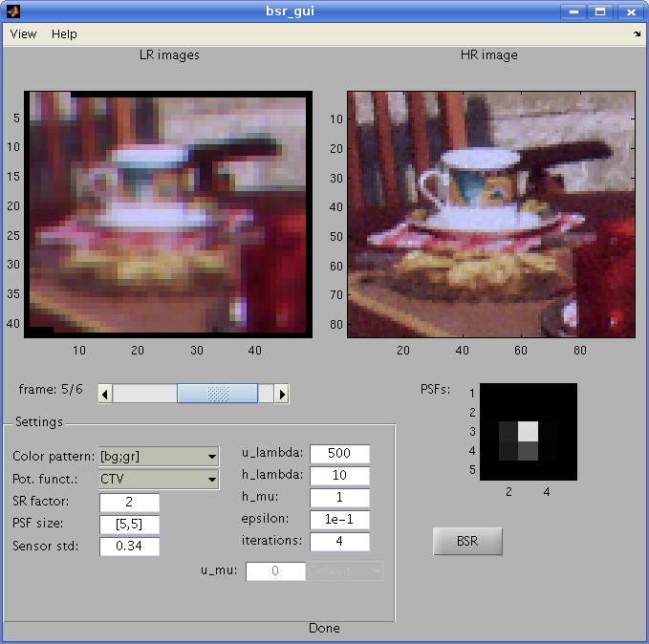Click the SR factor input field
This screenshot has height=644, width=649.
(x=129, y=502)
